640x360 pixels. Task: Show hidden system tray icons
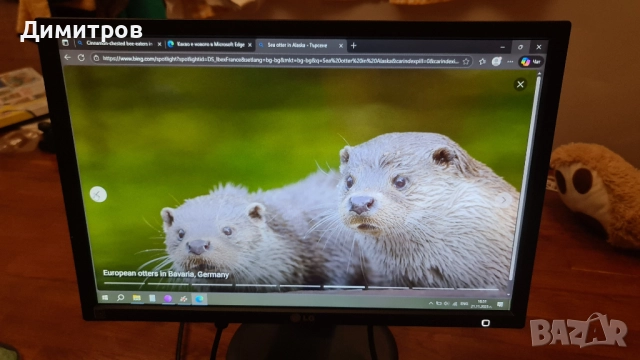[431, 303]
